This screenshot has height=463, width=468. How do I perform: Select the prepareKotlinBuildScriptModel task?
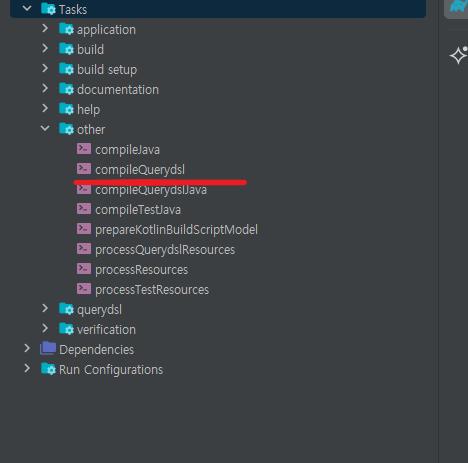tap(176, 230)
